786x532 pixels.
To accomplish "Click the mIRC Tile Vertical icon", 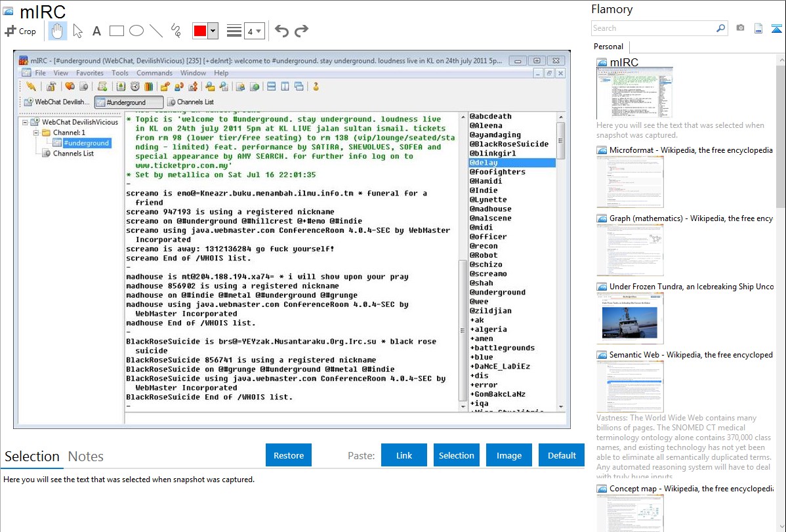I will point(285,87).
